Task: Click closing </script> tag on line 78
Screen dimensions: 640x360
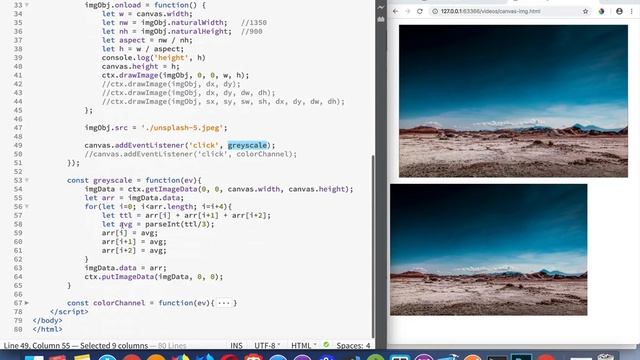Action: click(x=69, y=311)
